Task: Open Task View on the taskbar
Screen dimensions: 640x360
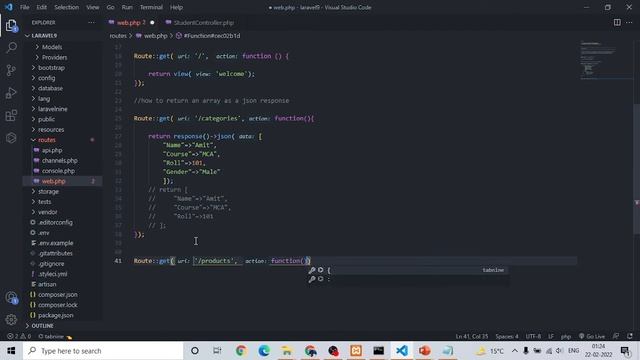Action: [217, 351]
